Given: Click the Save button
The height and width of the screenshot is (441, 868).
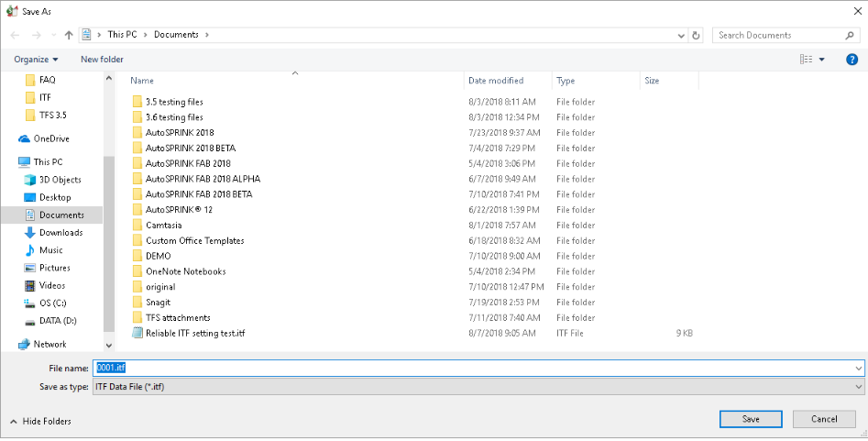Looking at the screenshot, I should point(751,419).
